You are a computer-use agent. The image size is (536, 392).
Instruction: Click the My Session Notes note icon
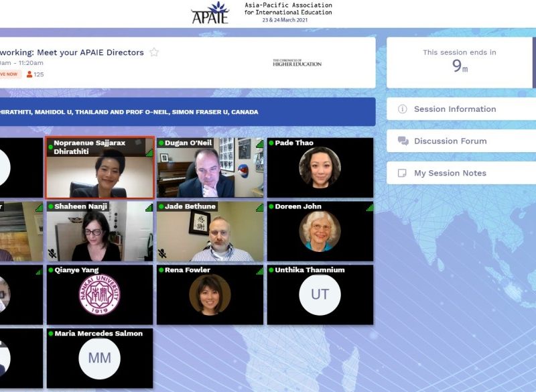point(403,174)
